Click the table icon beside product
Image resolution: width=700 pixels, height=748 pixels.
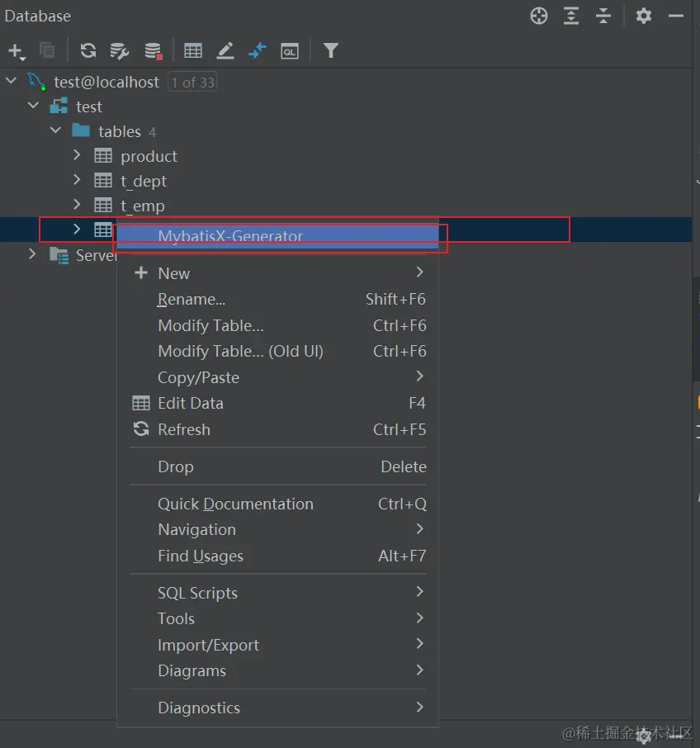tap(103, 155)
